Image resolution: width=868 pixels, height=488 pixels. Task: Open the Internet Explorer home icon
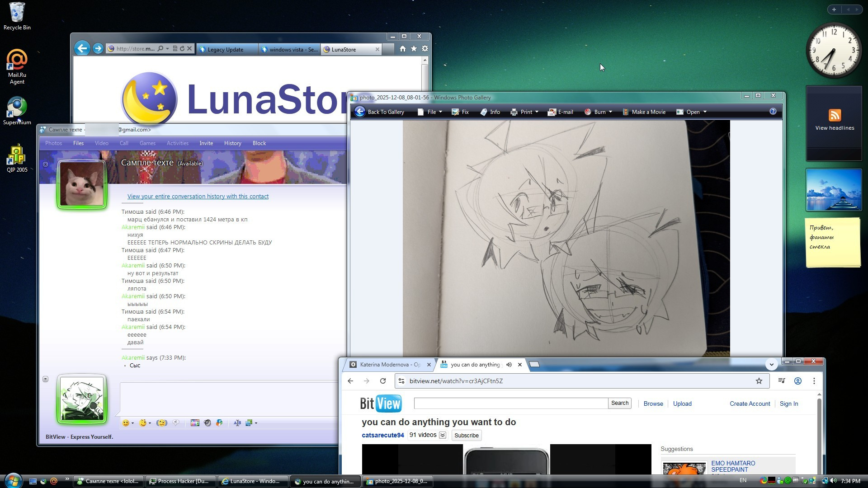pos(402,49)
